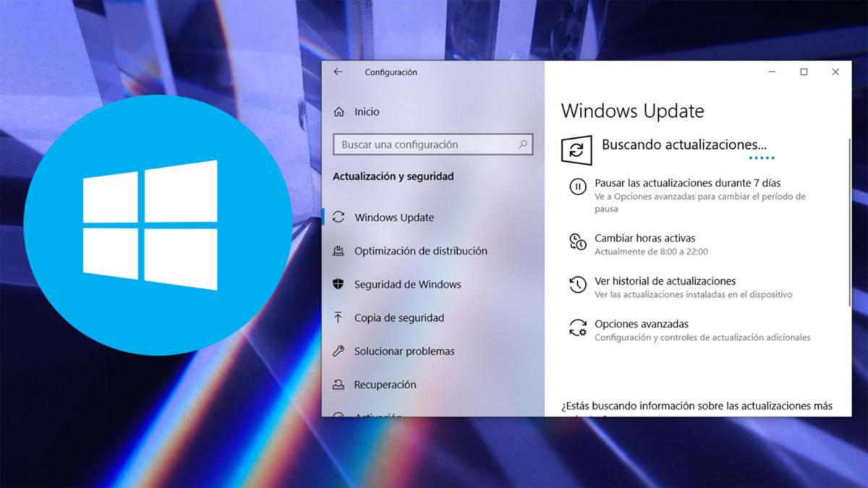Select Windows Update in the sidebar

[x=394, y=218]
